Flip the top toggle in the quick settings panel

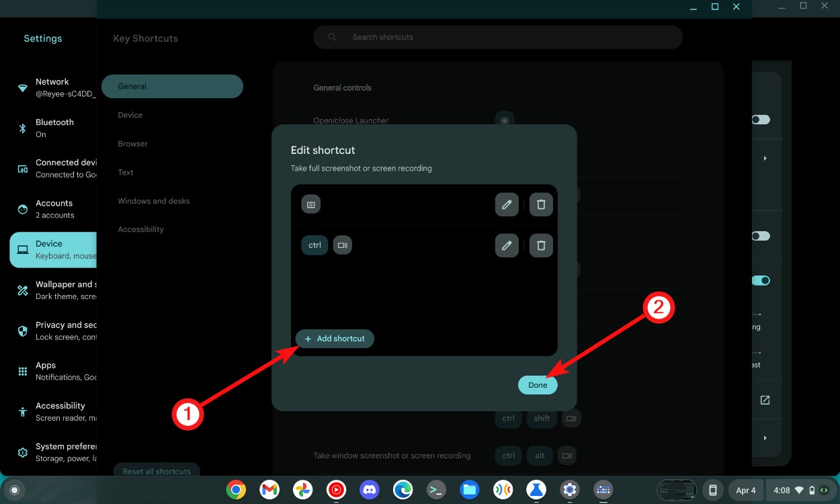760,119
